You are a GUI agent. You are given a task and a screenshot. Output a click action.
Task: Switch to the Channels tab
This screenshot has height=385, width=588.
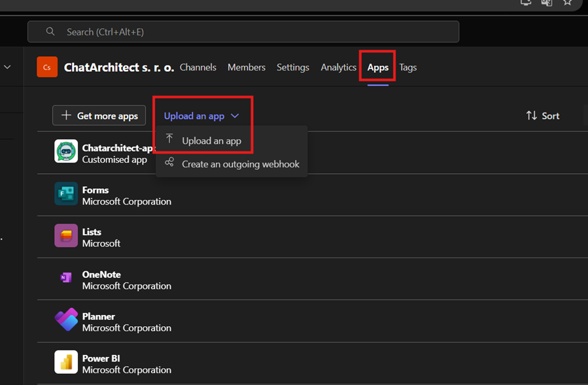coord(198,67)
